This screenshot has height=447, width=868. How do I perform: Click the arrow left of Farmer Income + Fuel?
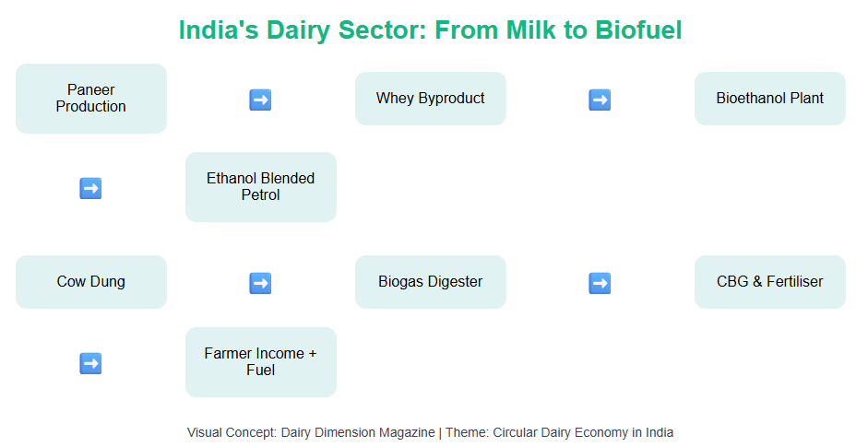(x=90, y=363)
